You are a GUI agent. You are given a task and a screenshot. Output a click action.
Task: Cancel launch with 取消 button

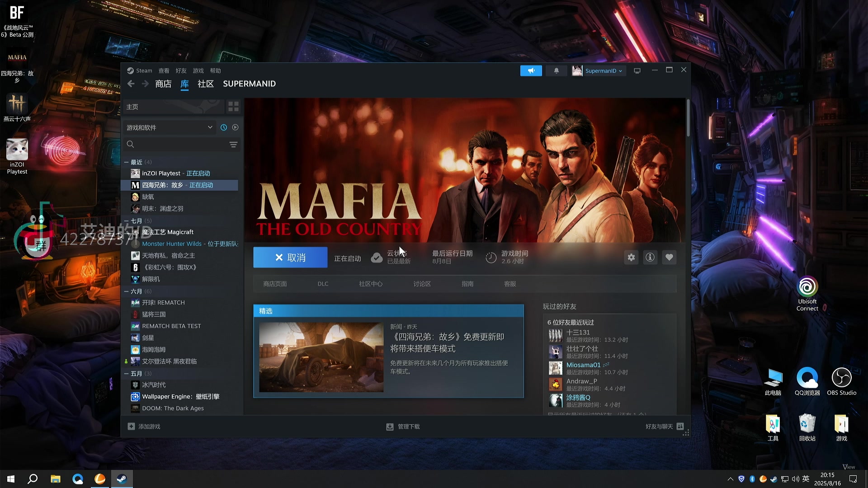coord(290,258)
